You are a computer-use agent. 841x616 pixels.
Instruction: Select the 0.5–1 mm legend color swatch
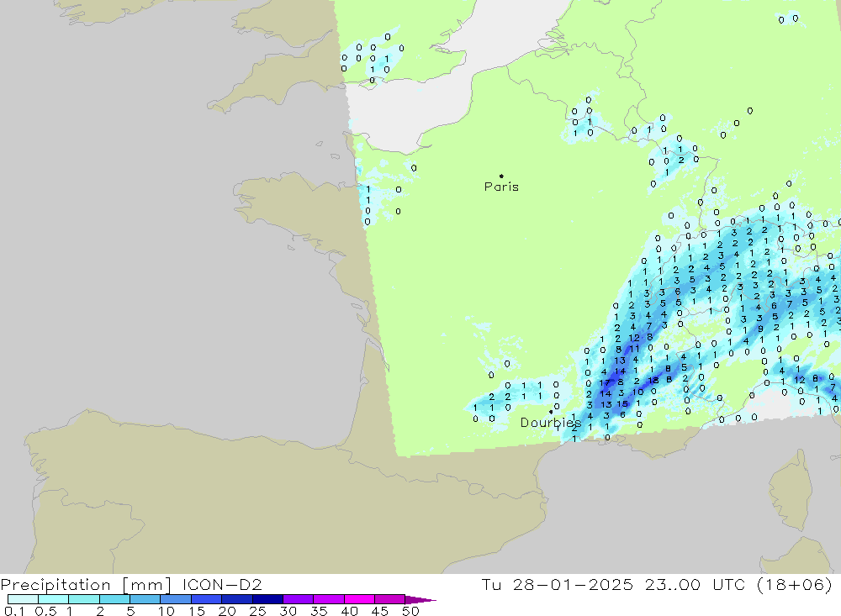point(53,599)
